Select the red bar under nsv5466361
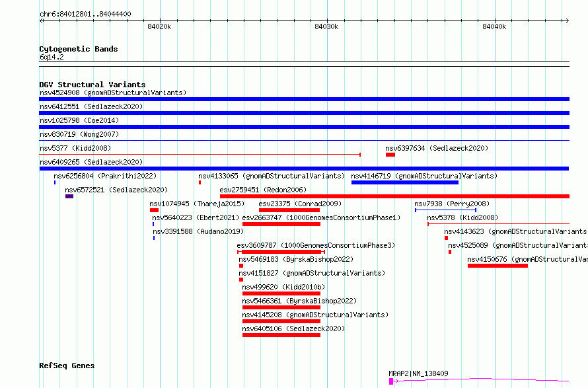Viewport: 588px width, 388px height. 281,307
